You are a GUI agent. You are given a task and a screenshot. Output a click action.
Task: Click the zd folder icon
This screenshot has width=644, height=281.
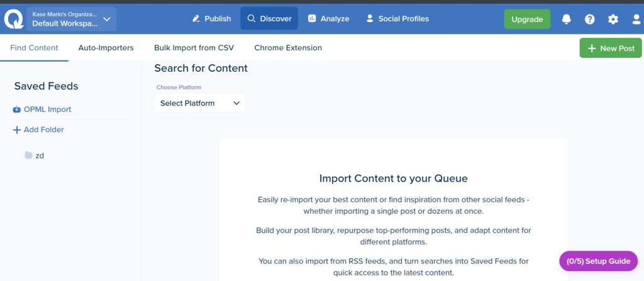pyautogui.click(x=28, y=155)
